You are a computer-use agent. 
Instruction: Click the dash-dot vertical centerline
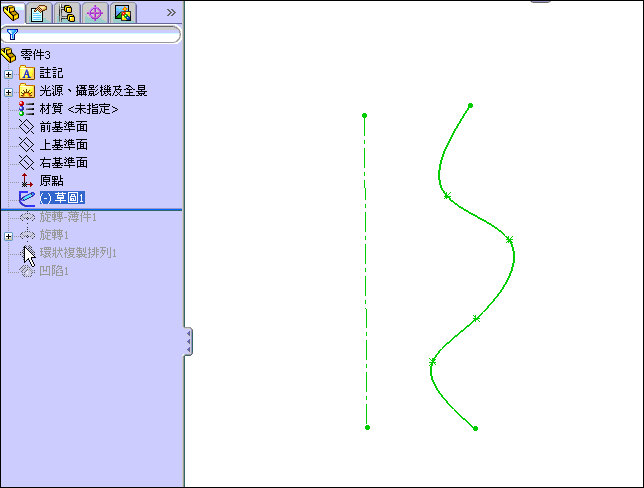pyautogui.click(x=366, y=271)
